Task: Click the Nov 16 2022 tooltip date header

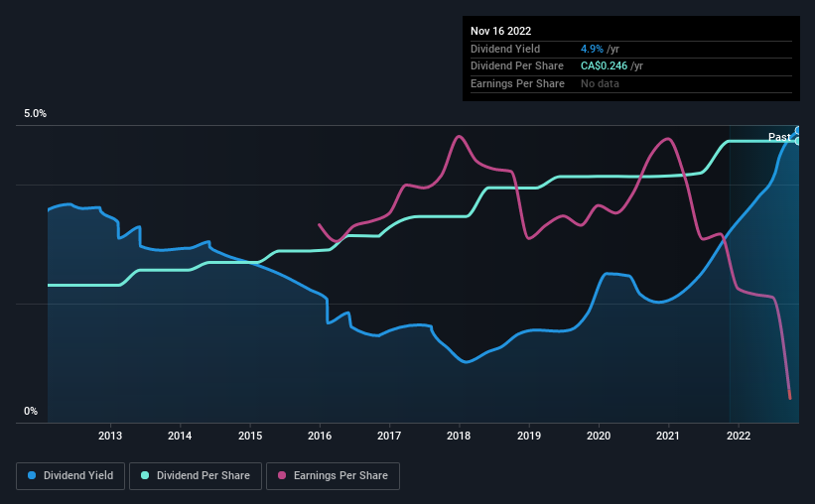Action: (x=501, y=31)
